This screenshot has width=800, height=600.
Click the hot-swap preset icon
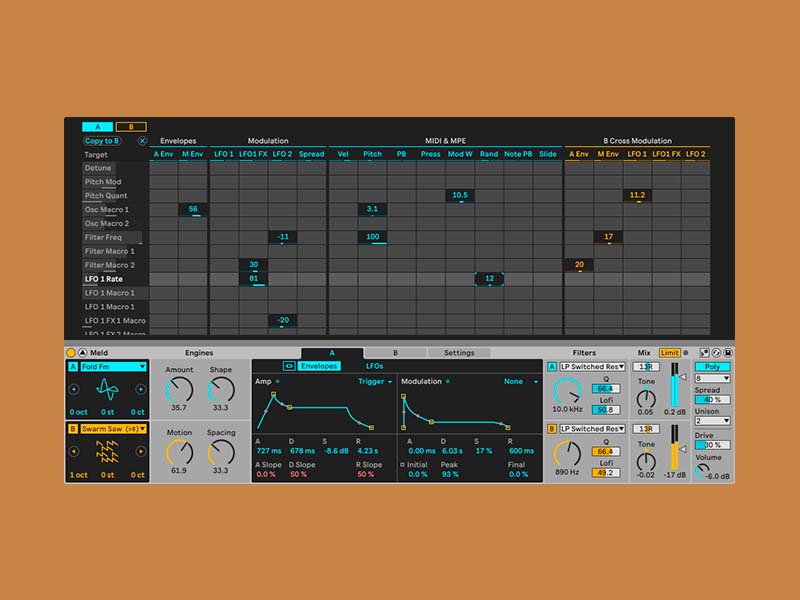click(715, 353)
